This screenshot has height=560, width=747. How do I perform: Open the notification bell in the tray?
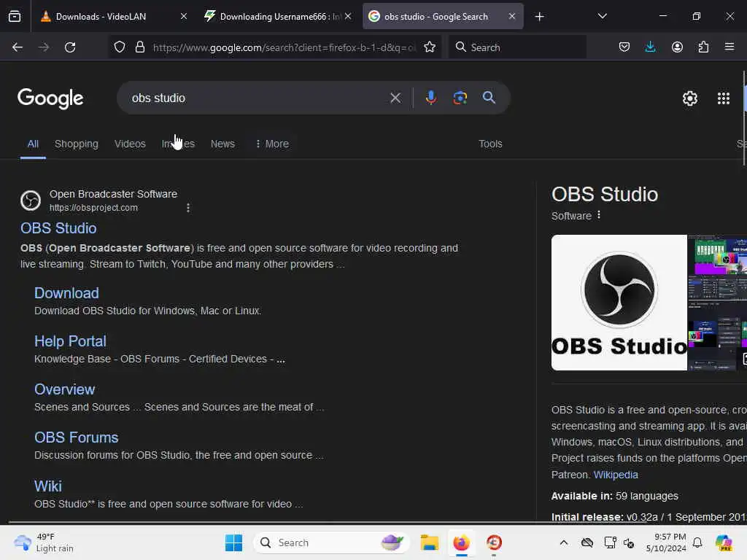coord(697,542)
